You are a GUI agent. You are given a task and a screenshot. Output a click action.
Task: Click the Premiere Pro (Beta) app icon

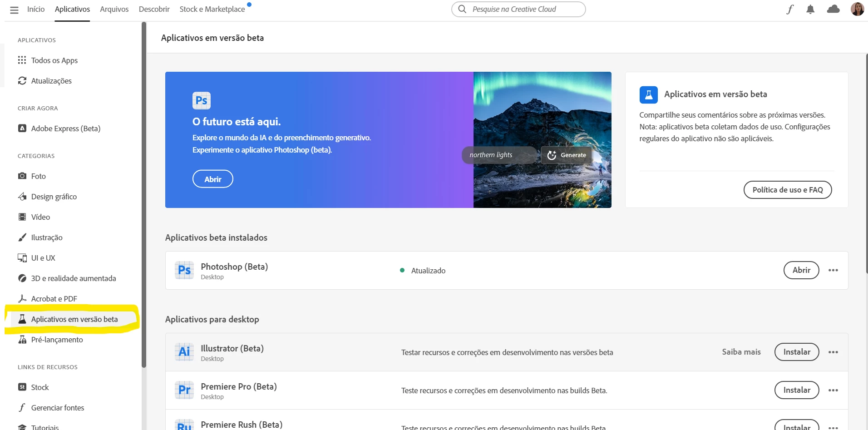click(x=184, y=390)
